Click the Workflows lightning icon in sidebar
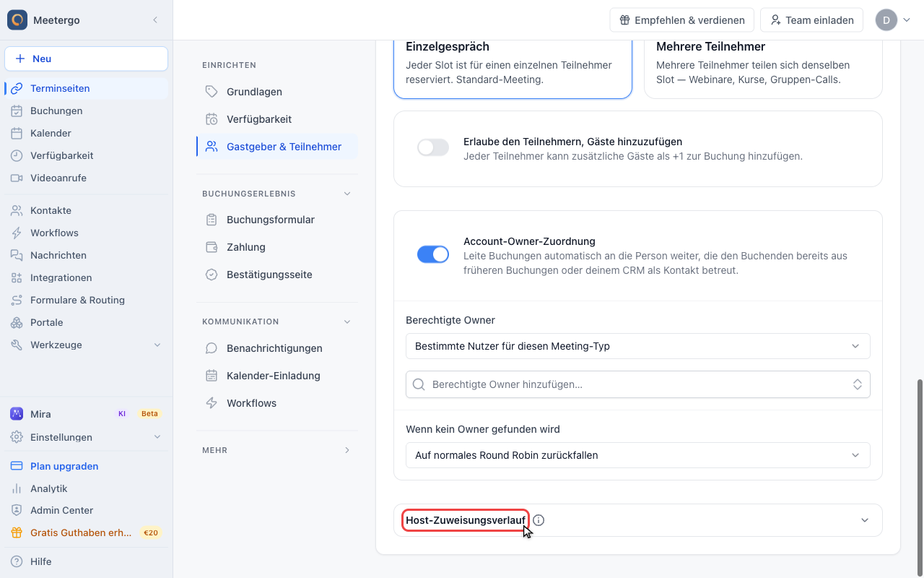Image resolution: width=924 pixels, height=578 pixels. tap(17, 233)
